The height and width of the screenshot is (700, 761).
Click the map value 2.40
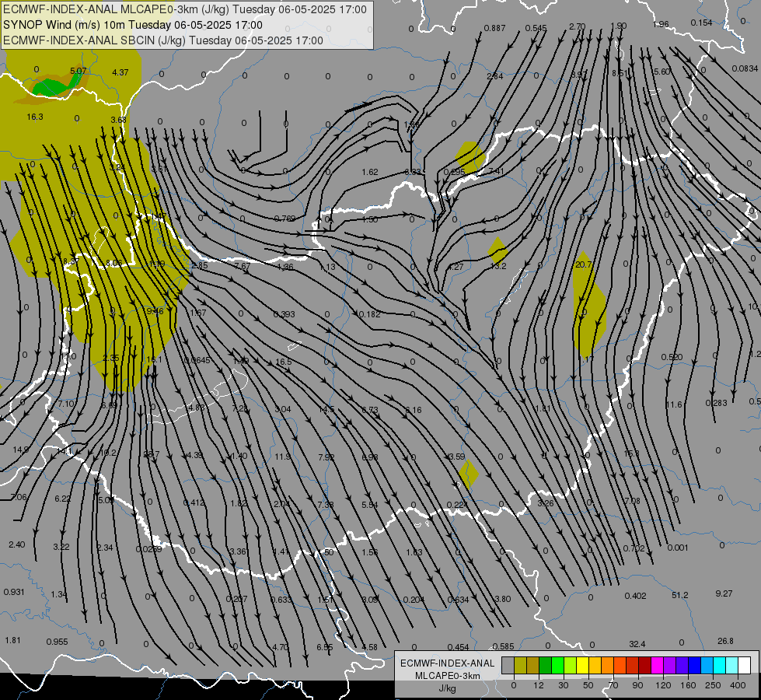(17, 544)
